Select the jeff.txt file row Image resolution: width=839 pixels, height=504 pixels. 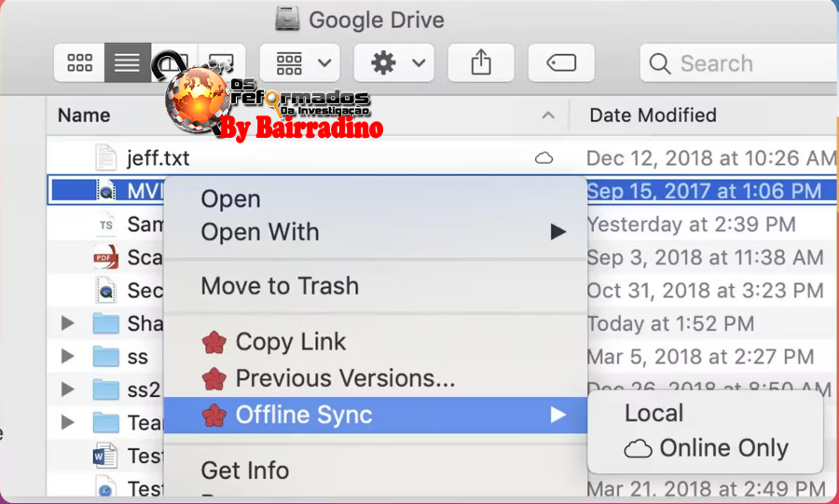[x=442, y=158]
